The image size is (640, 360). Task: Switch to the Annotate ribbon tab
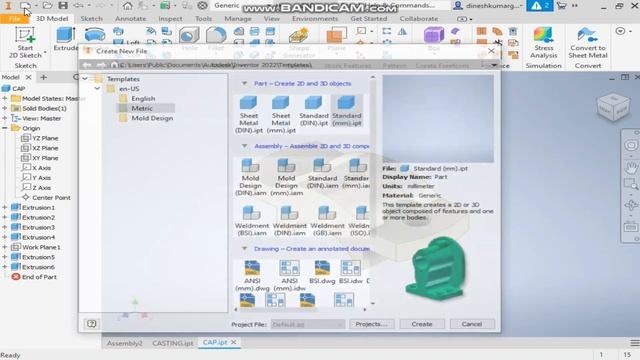(x=131, y=19)
